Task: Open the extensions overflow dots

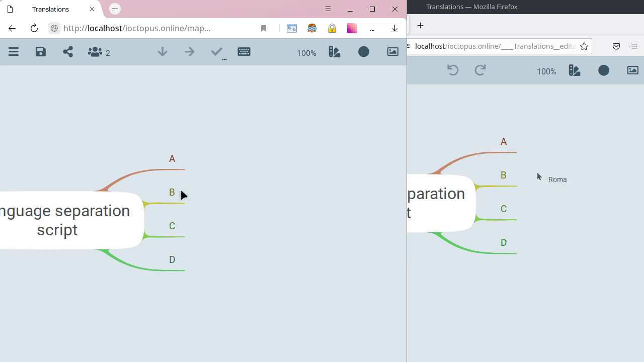Action: click(372, 30)
